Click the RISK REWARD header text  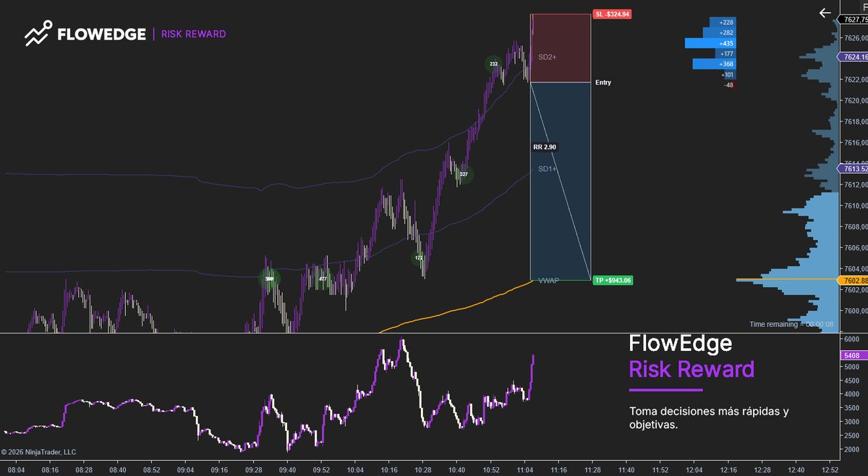[193, 34]
